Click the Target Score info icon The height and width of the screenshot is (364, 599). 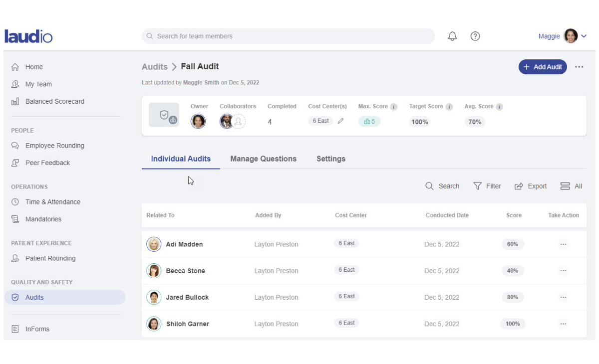click(x=449, y=107)
